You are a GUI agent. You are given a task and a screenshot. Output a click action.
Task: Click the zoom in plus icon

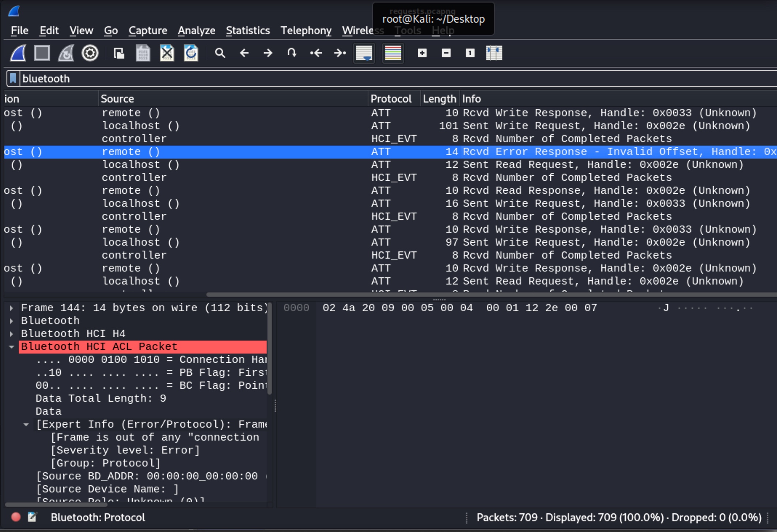coord(422,53)
